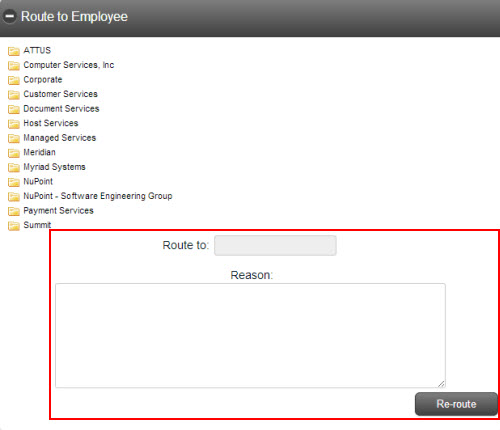Open the Managed Services folder icon

14,138
